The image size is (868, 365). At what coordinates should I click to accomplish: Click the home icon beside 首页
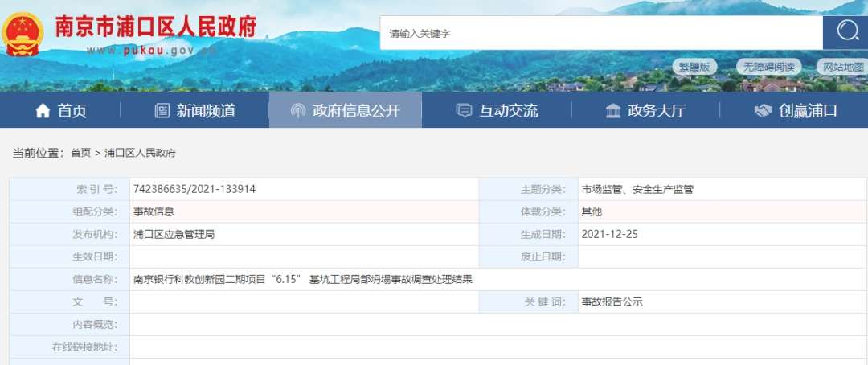[43, 111]
